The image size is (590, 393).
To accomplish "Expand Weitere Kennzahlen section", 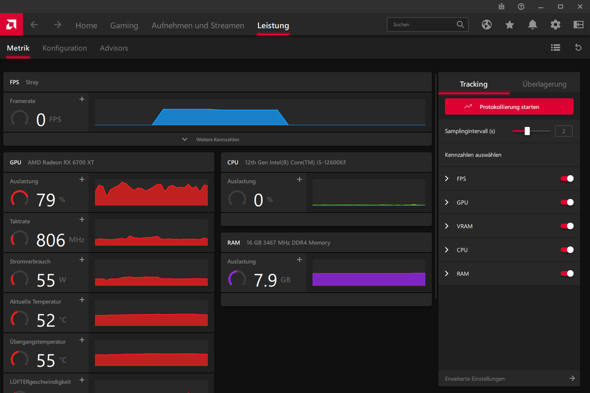I will tap(217, 139).
